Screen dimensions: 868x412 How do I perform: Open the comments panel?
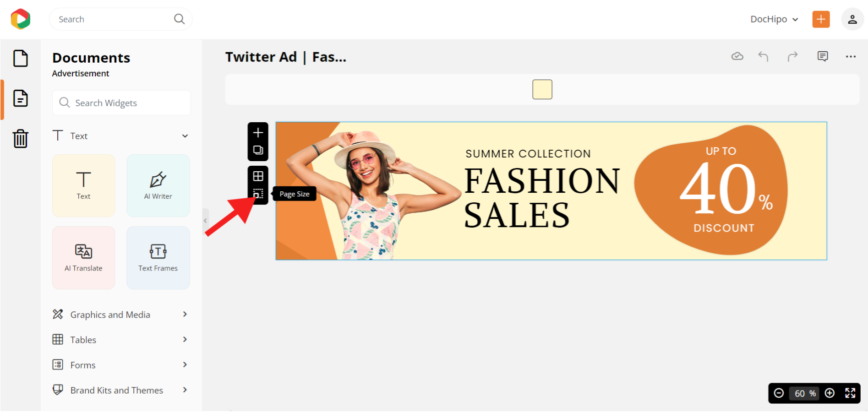pyautogui.click(x=822, y=56)
